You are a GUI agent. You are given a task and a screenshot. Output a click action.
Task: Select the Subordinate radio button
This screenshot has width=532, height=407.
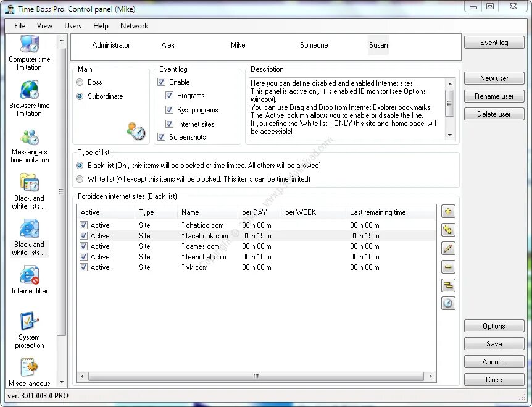pyautogui.click(x=80, y=96)
